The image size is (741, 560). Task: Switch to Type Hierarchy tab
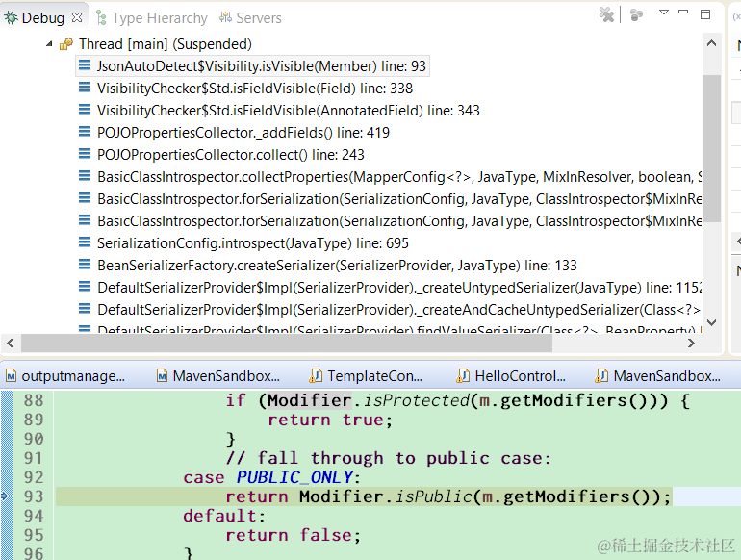click(152, 18)
